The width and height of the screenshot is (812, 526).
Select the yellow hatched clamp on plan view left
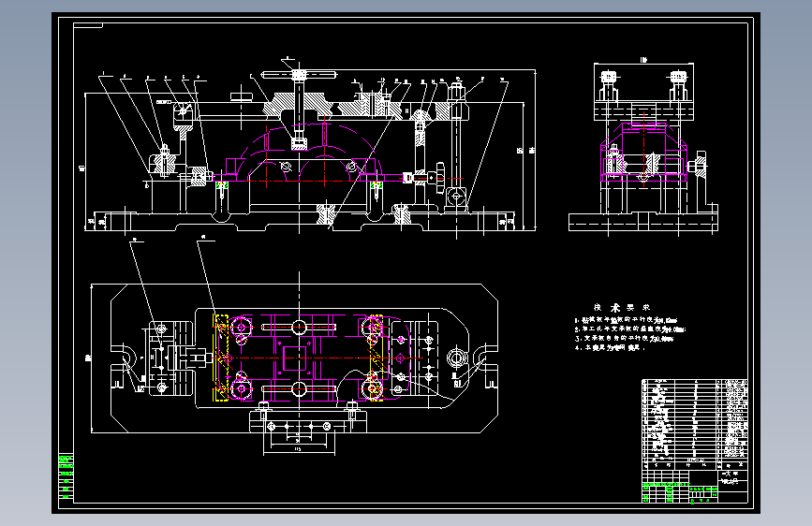(221, 358)
